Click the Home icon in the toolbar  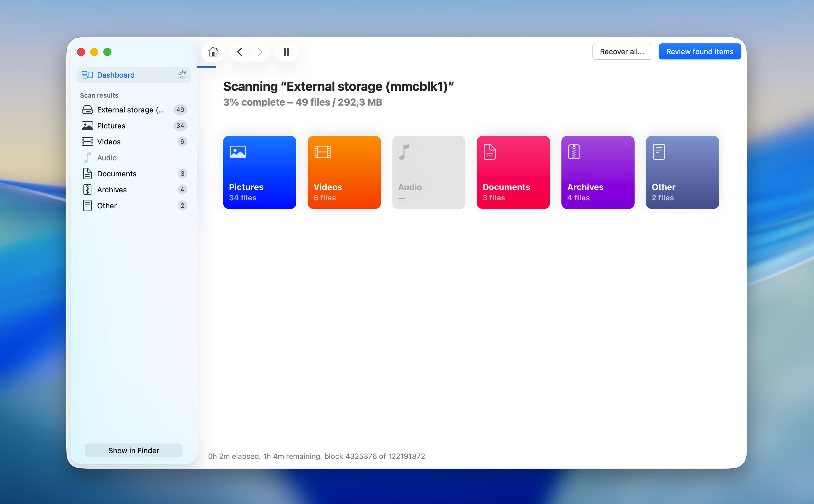pos(213,52)
